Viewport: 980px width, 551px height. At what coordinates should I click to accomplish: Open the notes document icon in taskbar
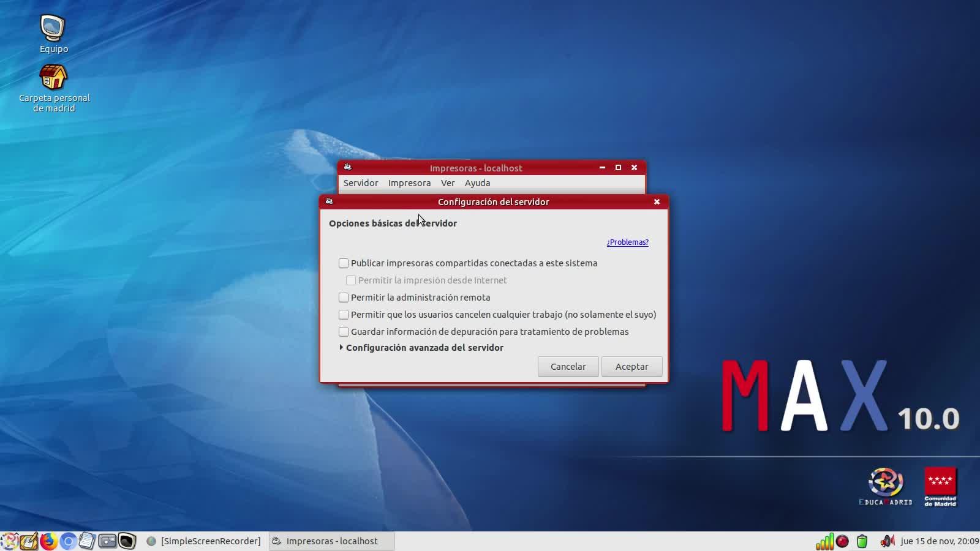(x=88, y=541)
